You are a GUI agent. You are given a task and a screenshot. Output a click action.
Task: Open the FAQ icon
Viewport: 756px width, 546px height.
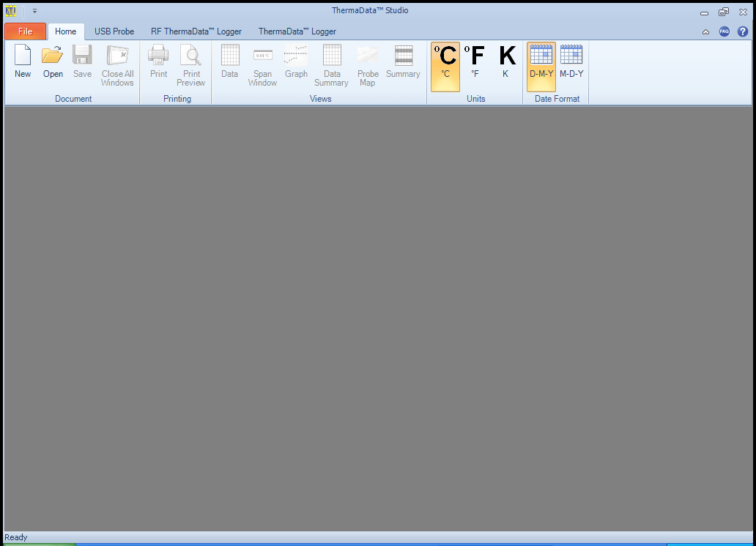[724, 31]
